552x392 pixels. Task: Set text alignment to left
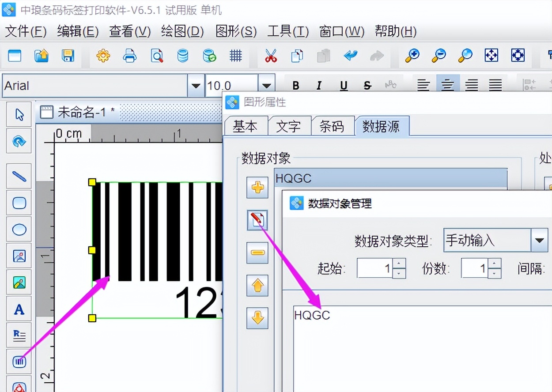pyautogui.click(x=423, y=85)
